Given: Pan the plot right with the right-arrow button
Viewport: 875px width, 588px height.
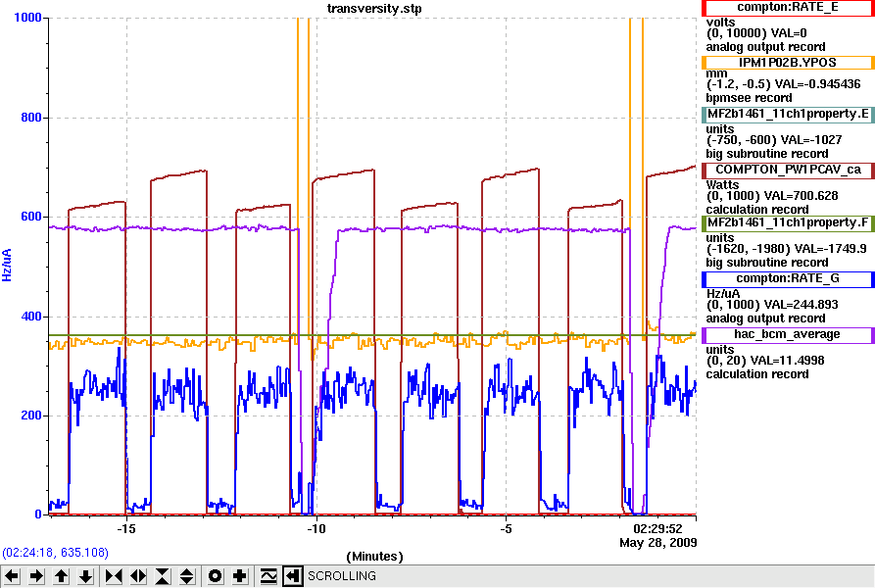Looking at the screenshot, I should click(36, 575).
